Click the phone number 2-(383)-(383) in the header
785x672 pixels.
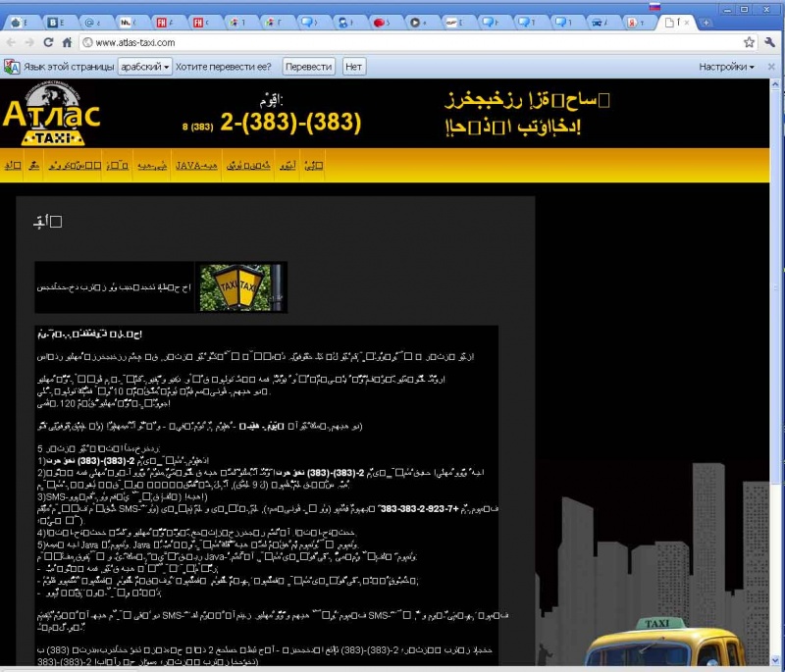290,122
